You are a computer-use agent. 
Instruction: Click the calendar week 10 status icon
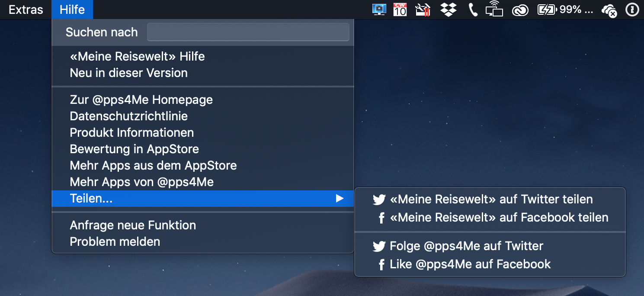400,10
